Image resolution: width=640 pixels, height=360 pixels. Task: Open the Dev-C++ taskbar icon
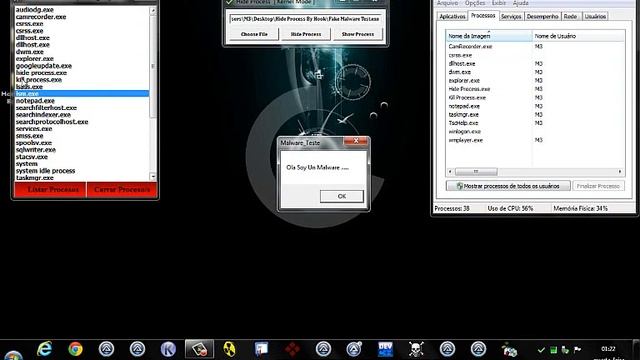point(385,349)
